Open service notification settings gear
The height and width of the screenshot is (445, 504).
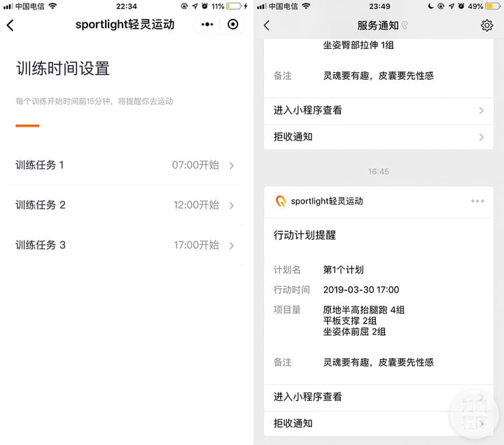pos(486,25)
